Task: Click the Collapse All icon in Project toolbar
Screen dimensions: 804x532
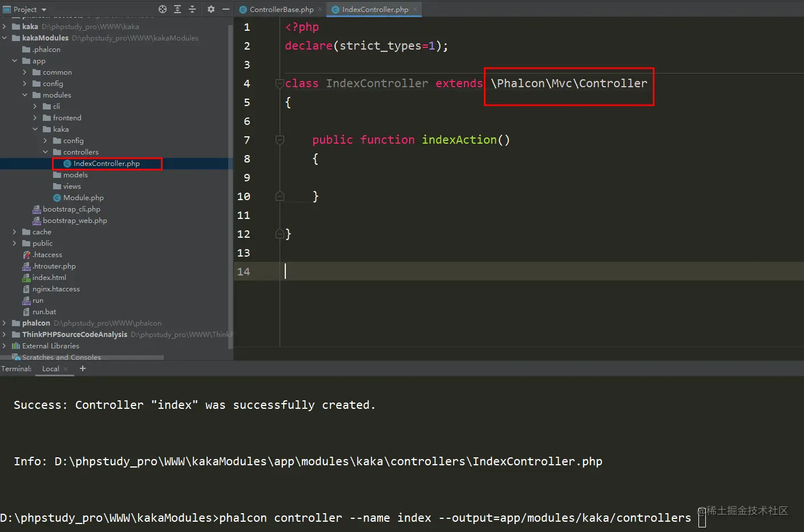Action: tap(192, 9)
